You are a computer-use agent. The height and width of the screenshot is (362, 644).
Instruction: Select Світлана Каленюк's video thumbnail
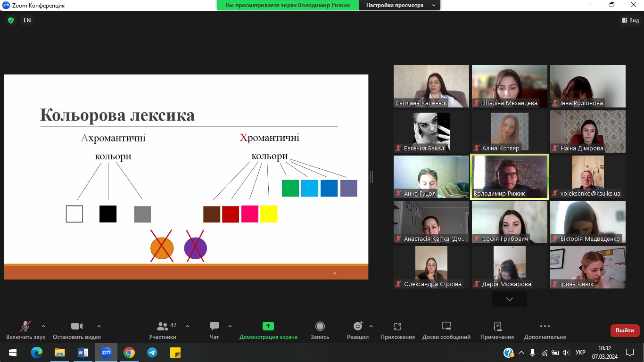(431, 86)
